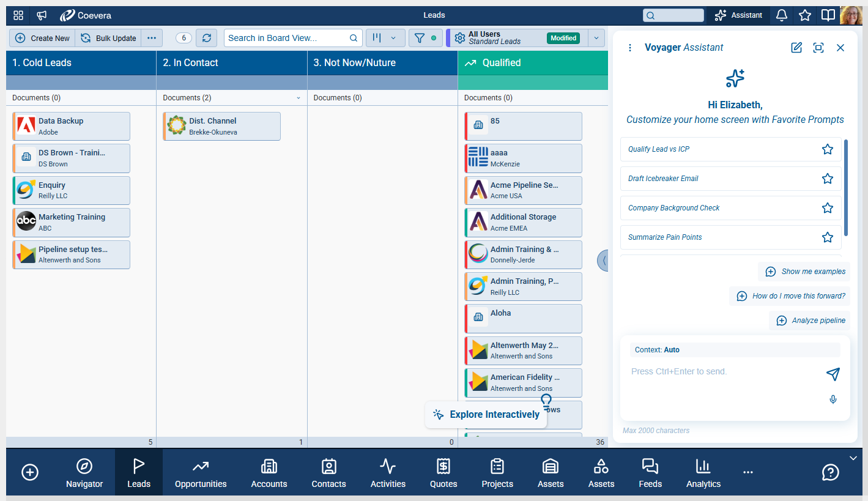Open Dist. Channel lead card
This screenshot has width=868, height=501.
point(221,126)
